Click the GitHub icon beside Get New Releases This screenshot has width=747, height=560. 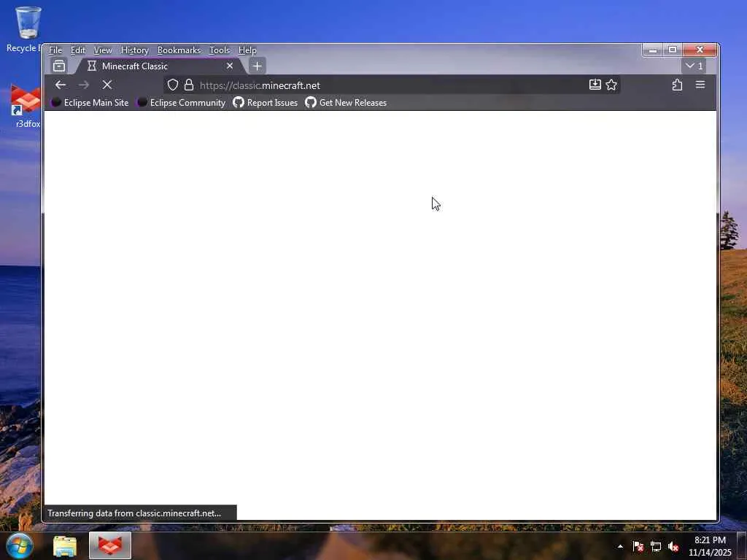pyautogui.click(x=311, y=102)
